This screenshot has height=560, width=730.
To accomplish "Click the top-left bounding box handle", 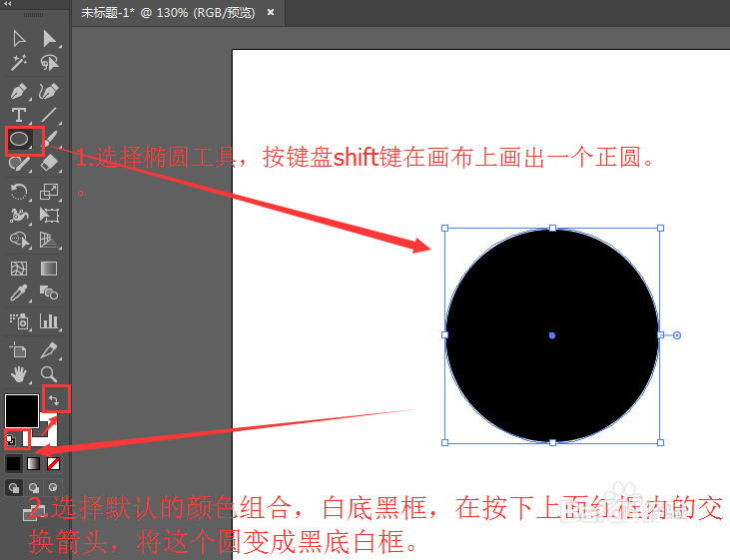I will coord(444,229).
